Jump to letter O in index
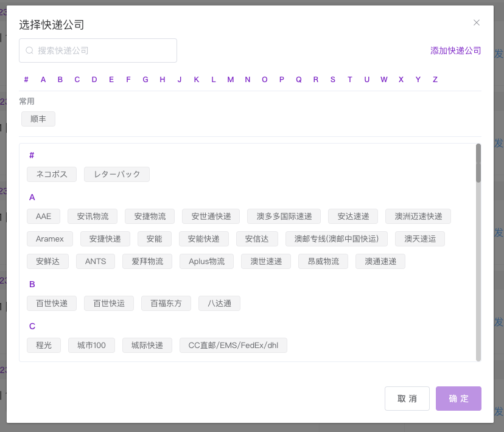The height and width of the screenshot is (432, 504). pyautogui.click(x=265, y=79)
